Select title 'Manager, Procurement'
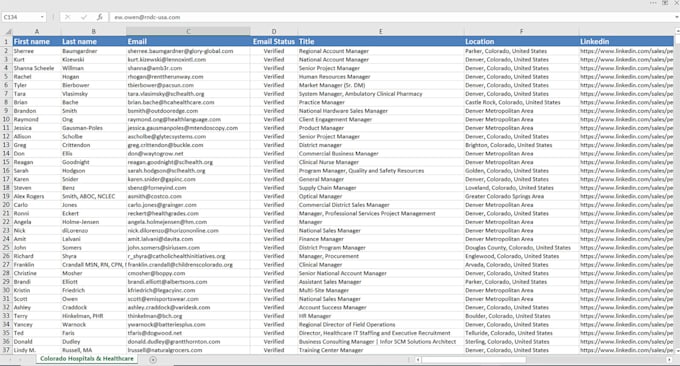 pyautogui.click(x=381, y=256)
